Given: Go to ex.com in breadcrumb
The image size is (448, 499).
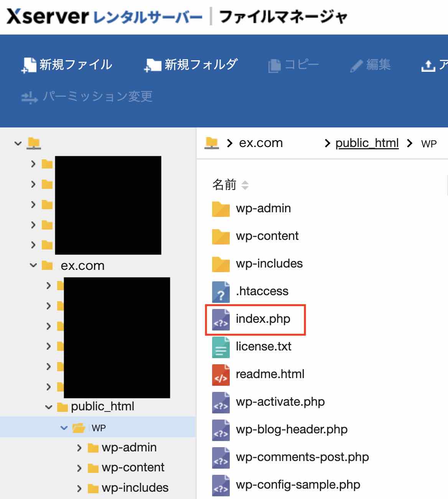Looking at the screenshot, I should 261,143.
